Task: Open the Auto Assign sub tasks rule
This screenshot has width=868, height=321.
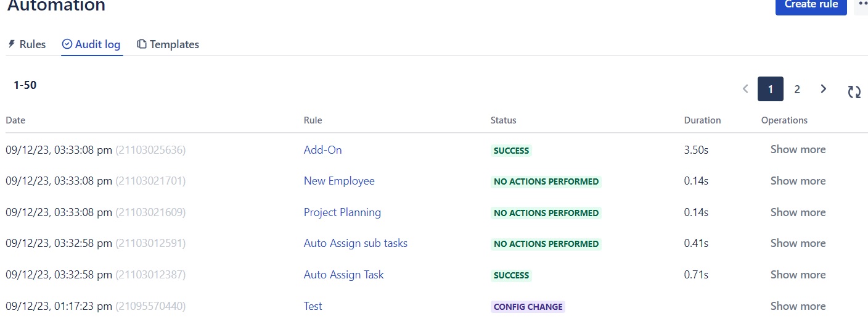Action: [356, 243]
